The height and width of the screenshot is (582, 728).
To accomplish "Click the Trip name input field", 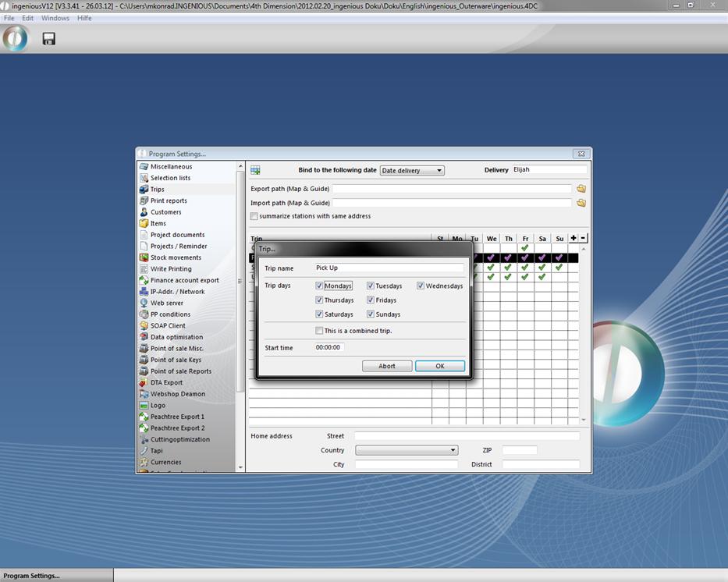I will pos(389,268).
